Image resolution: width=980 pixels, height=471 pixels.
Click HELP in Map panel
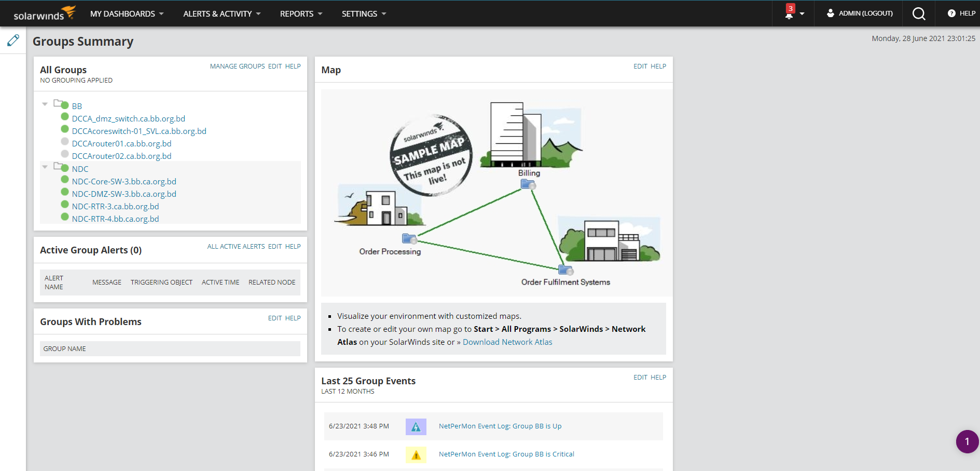[658, 66]
